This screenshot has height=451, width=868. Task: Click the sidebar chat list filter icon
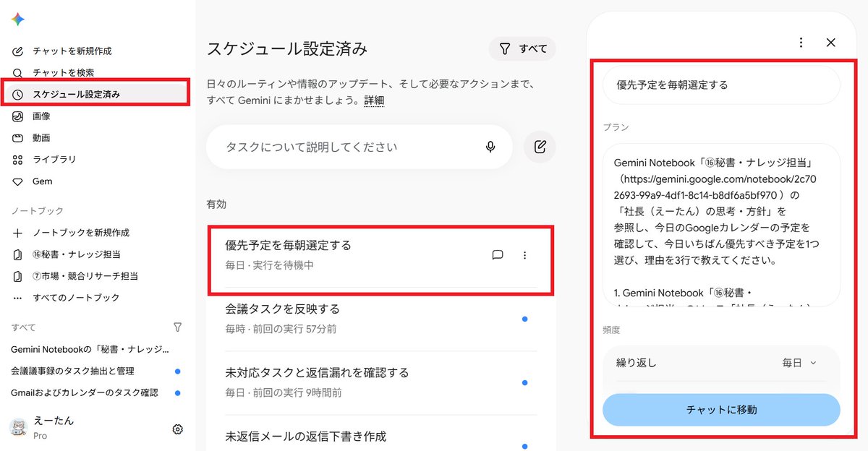click(x=178, y=327)
